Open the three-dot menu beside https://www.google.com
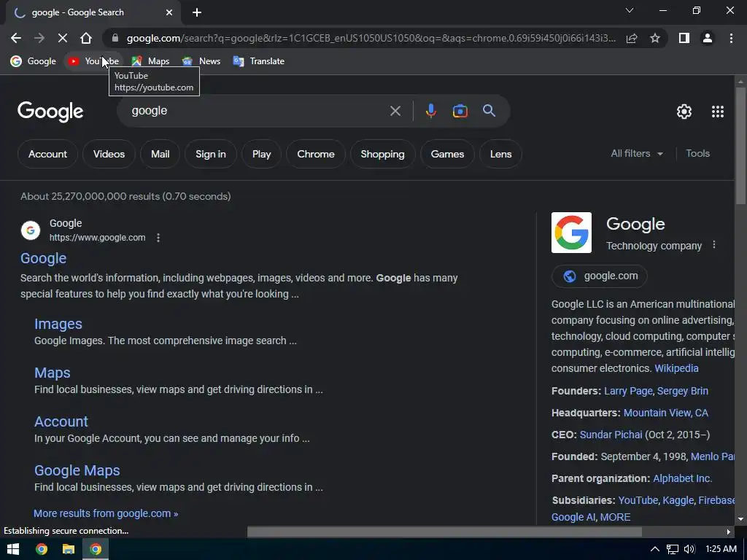747x560 pixels. click(158, 238)
